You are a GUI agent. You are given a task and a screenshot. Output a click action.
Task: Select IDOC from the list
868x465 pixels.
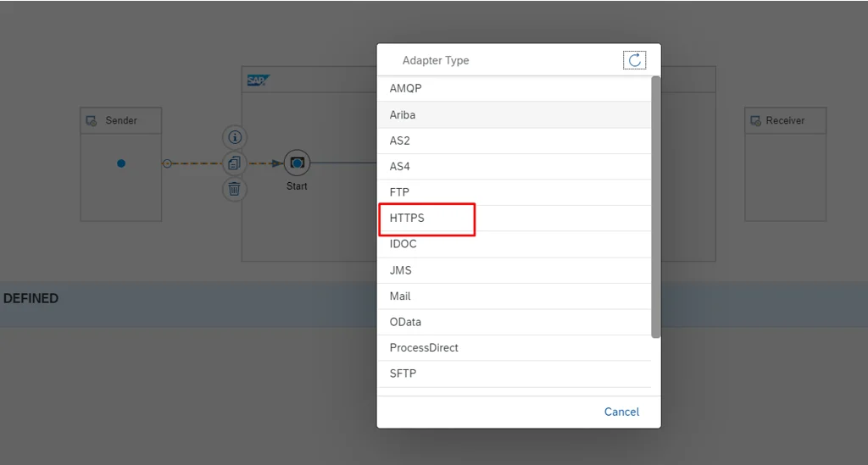[403, 244]
